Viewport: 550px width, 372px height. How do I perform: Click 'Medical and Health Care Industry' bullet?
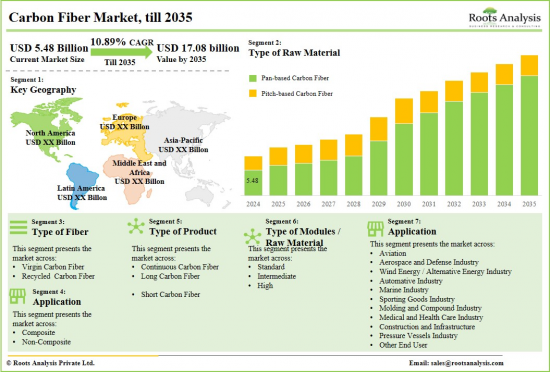(x=431, y=317)
